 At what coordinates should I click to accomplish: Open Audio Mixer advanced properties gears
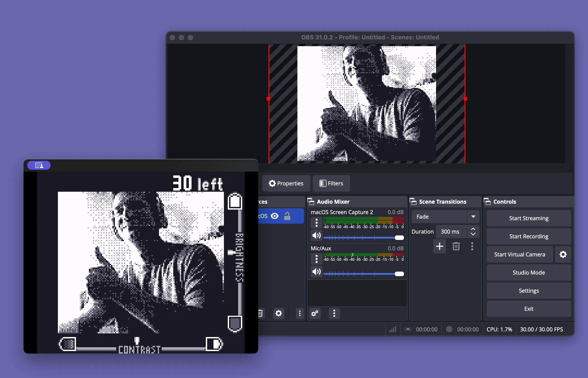[x=315, y=313]
